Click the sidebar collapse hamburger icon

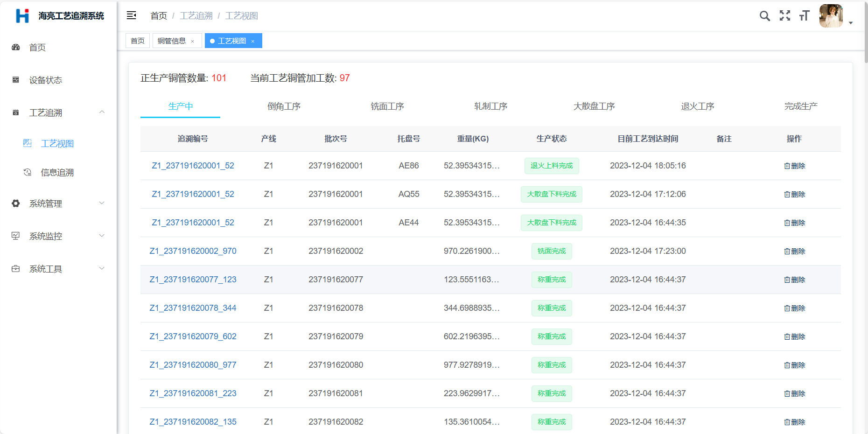click(132, 15)
